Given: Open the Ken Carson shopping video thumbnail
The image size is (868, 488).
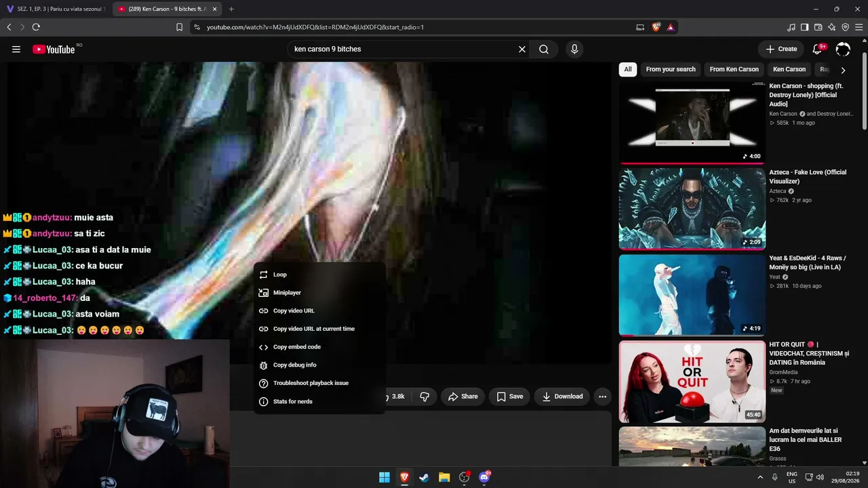Looking at the screenshot, I should 692,123.
